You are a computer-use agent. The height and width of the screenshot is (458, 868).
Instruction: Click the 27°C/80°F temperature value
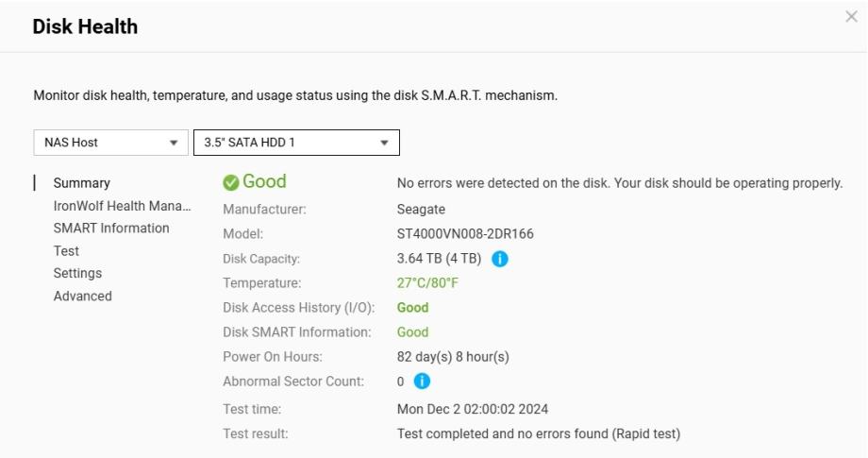click(x=427, y=283)
